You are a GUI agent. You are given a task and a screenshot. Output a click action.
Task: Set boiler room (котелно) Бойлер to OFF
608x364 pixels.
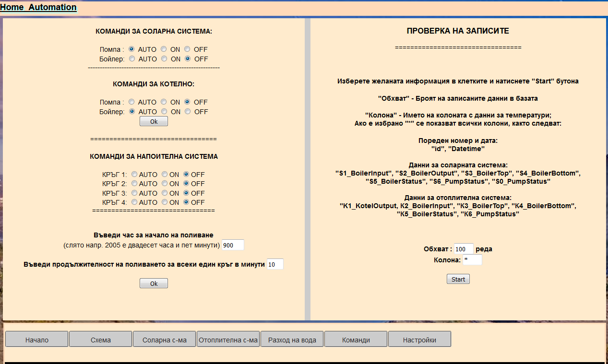click(188, 111)
